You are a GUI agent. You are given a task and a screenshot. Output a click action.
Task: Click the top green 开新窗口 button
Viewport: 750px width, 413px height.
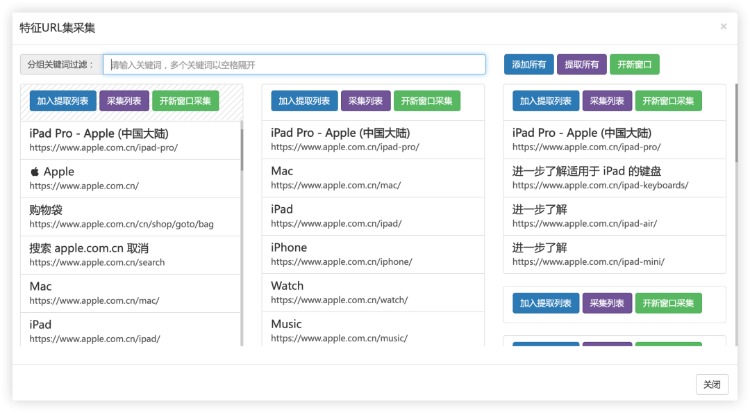click(634, 65)
